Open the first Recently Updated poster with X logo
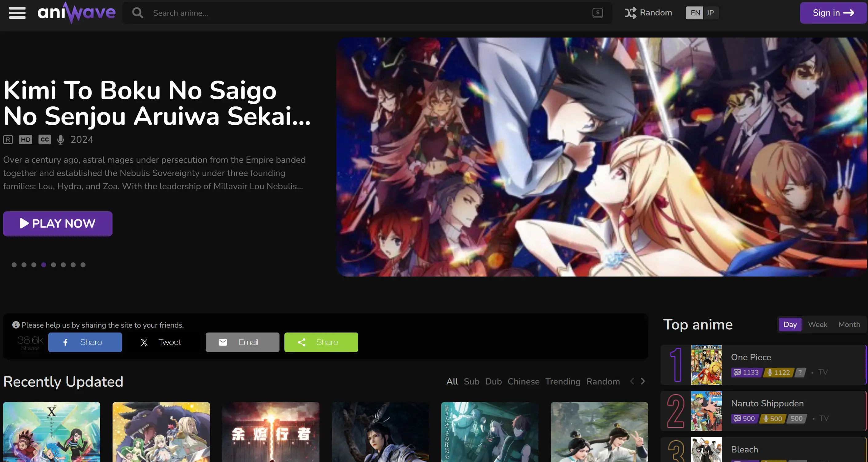Screen dimensions: 868x462 pyautogui.click(x=52, y=432)
